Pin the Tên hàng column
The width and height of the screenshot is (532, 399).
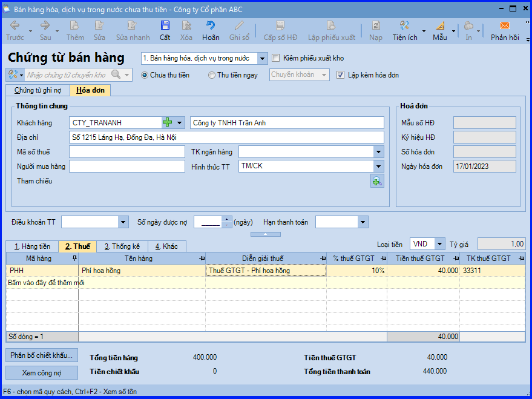click(202, 259)
